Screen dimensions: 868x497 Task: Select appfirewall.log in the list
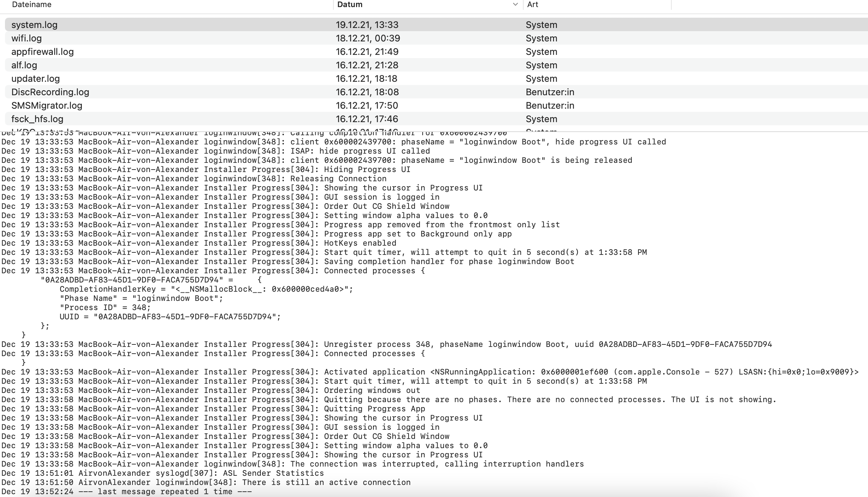pos(43,52)
